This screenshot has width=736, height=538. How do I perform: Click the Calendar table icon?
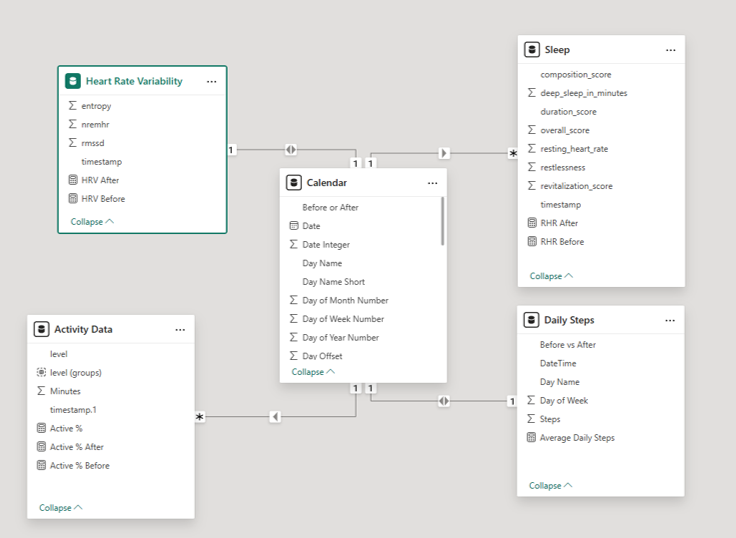(x=294, y=183)
